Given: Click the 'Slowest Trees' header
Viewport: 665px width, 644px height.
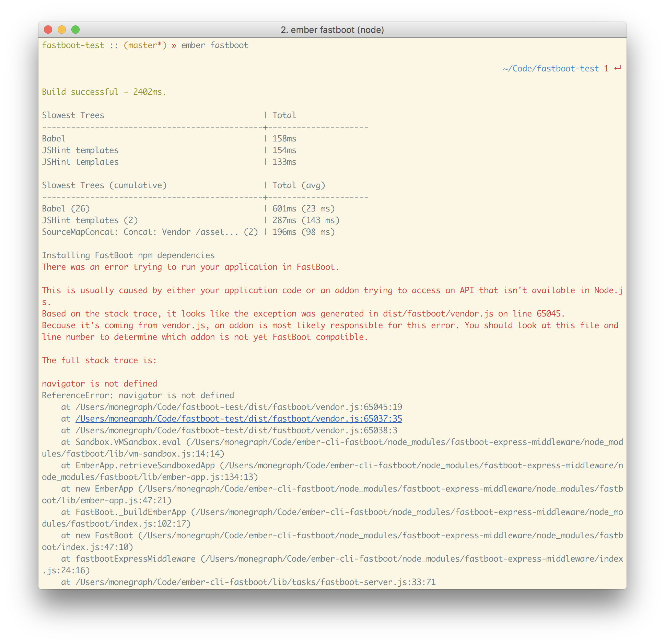Looking at the screenshot, I should point(73,115).
